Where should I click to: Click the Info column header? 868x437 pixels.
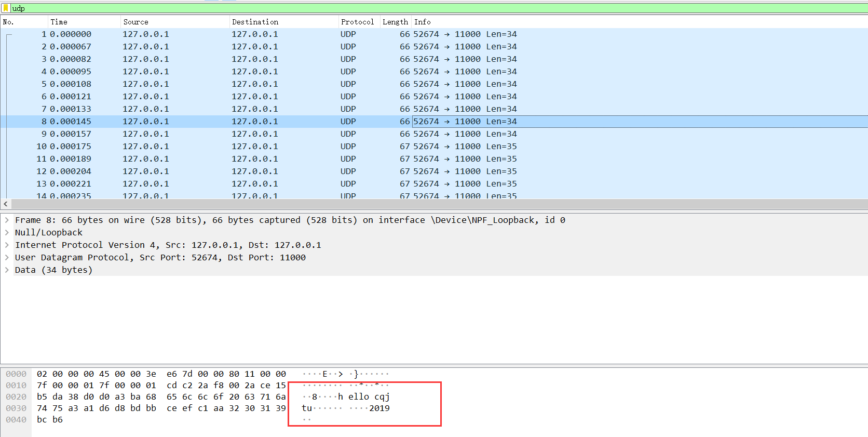click(x=640, y=22)
